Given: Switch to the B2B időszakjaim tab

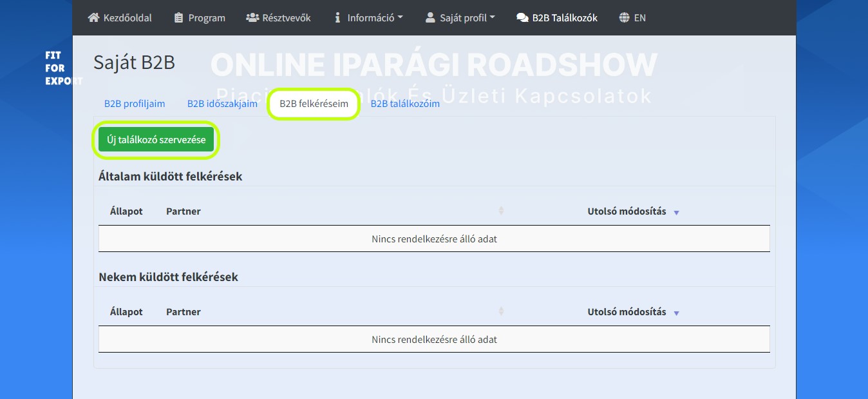Looking at the screenshot, I should tap(222, 104).
